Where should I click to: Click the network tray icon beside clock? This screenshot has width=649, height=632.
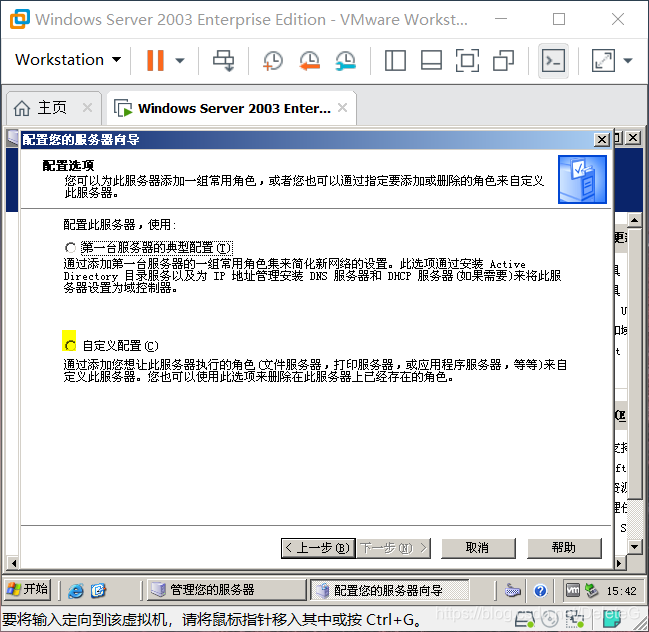[x=591, y=590]
